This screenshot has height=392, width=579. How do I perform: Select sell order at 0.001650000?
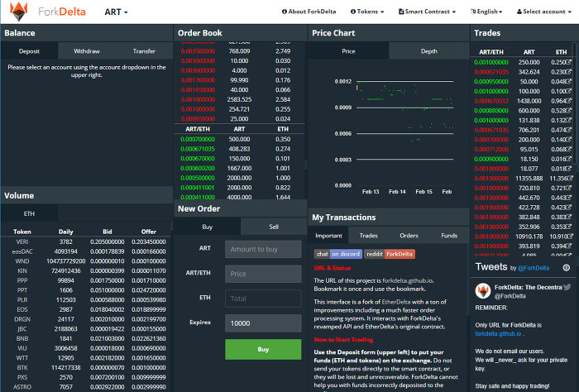(x=239, y=89)
